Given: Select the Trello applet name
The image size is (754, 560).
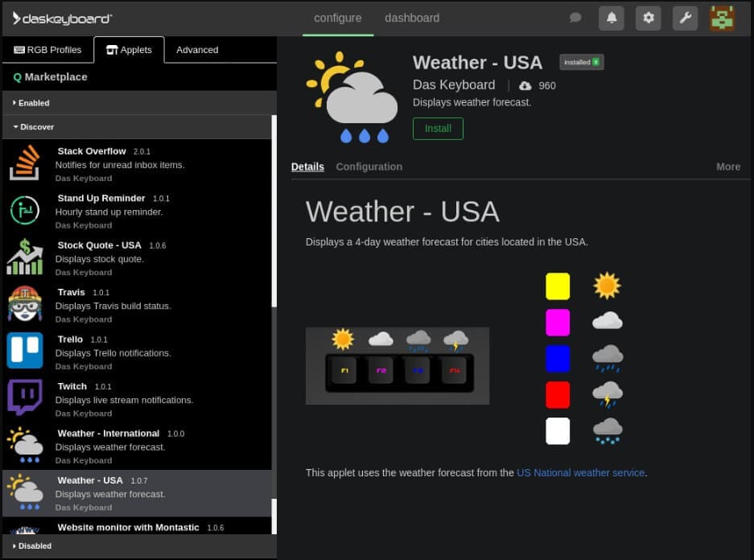Looking at the screenshot, I should point(70,340).
